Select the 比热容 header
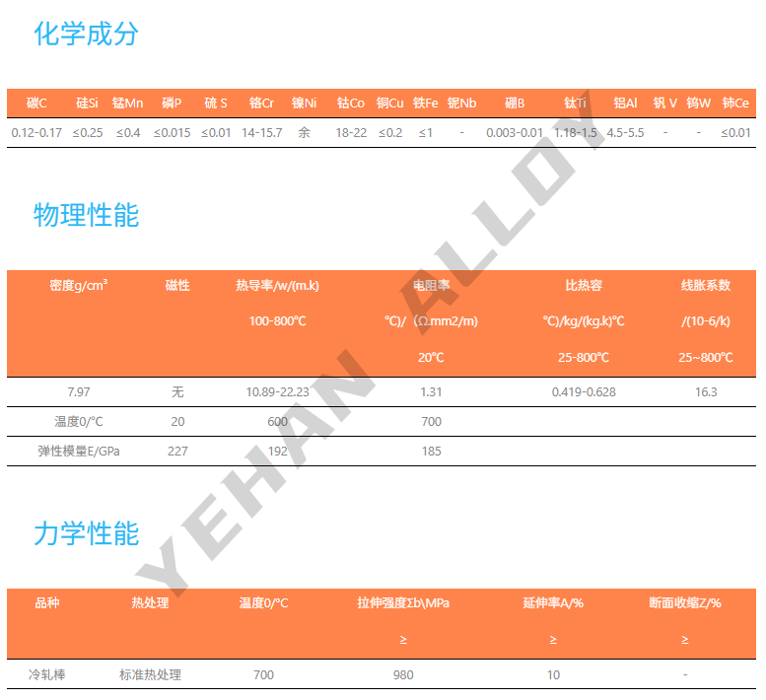The height and width of the screenshot is (700, 766). point(584,285)
